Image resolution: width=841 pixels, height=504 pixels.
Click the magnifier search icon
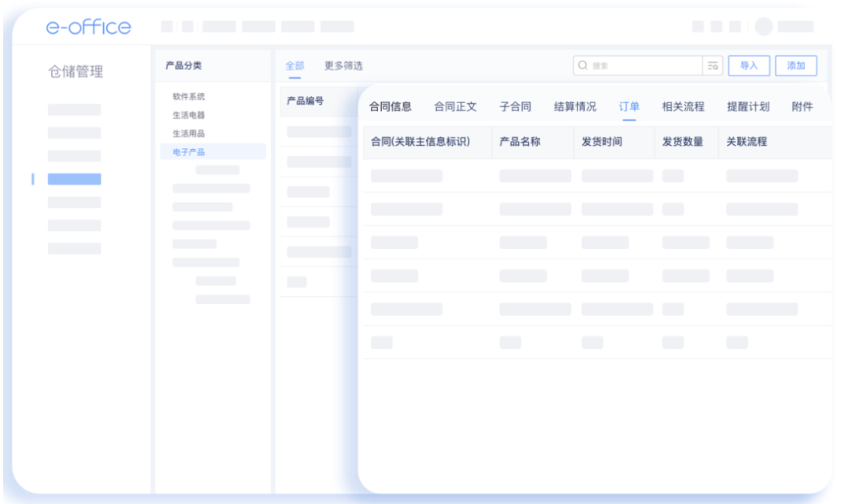click(583, 66)
